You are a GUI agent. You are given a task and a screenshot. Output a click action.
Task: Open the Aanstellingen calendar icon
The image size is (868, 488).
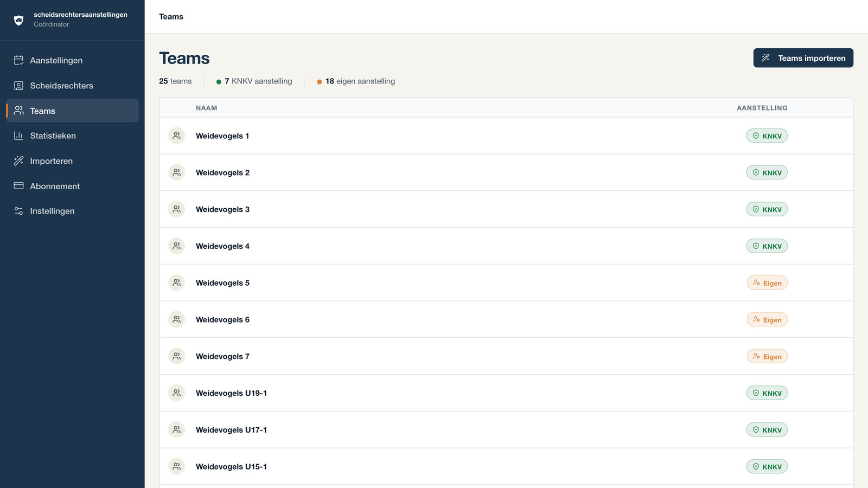18,60
